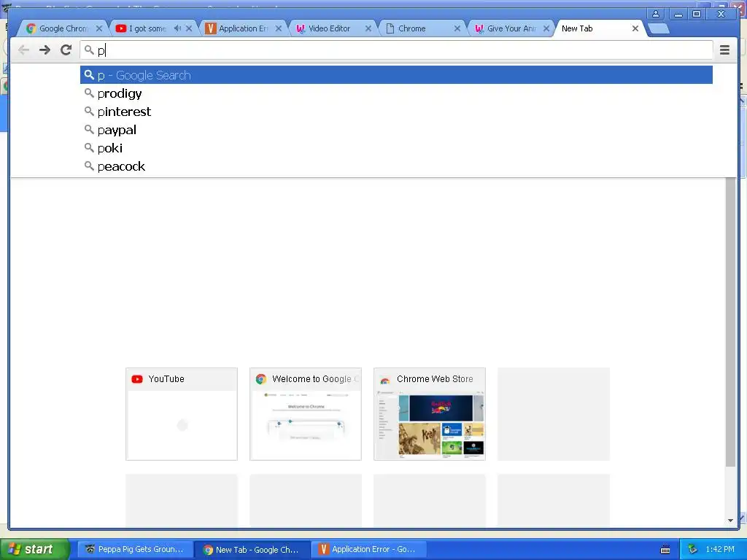Screen dimensions: 747x560
Task: Close the 'Application Error' tab
Action: click(x=278, y=28)
